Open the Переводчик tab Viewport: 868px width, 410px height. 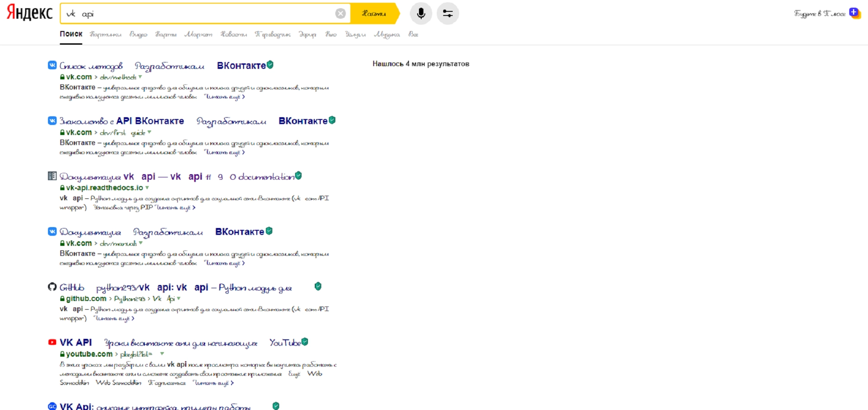[273, 34]
